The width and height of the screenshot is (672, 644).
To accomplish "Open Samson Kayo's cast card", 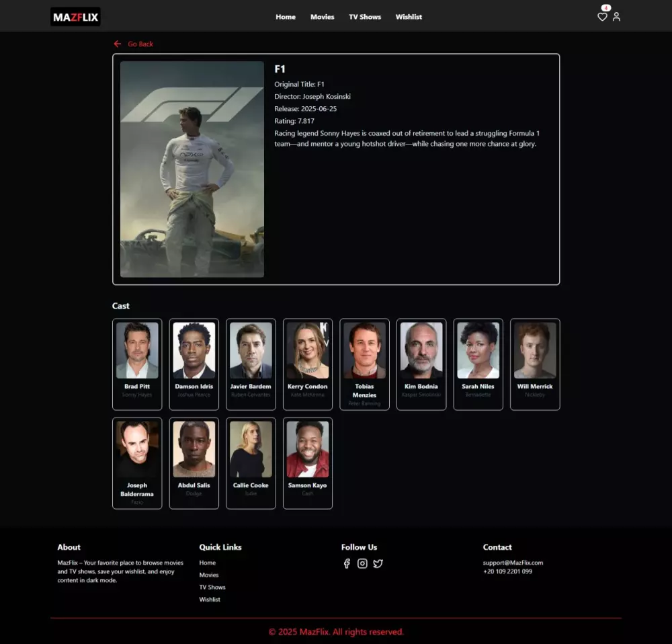I will (307, 462).
